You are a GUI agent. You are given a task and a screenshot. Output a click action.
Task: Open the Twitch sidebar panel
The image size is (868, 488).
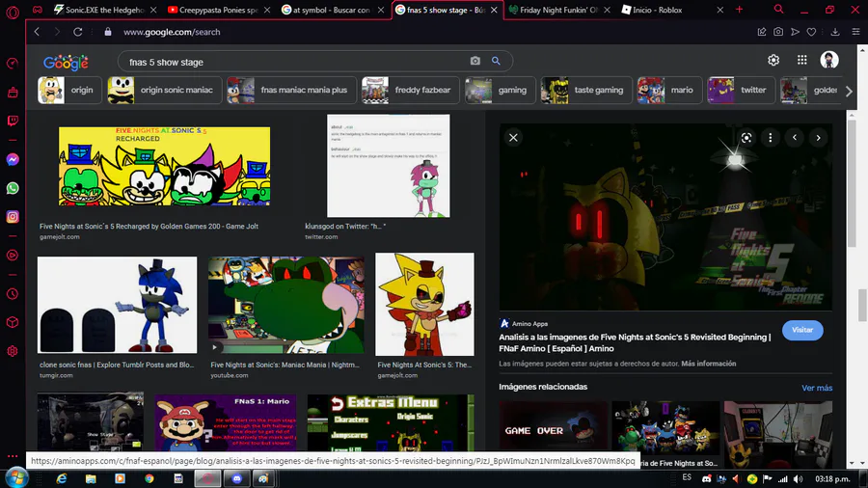13,121
